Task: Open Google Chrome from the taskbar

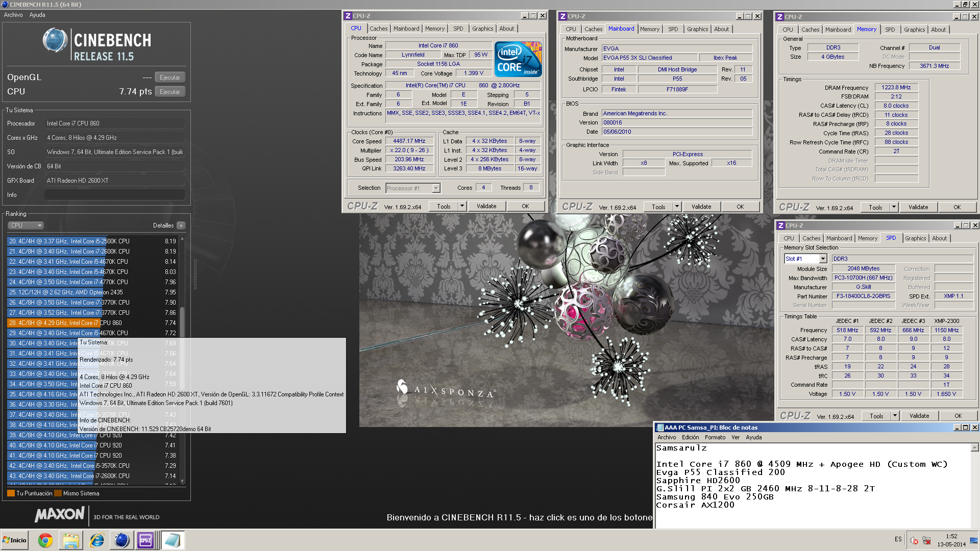Action: 45,540
